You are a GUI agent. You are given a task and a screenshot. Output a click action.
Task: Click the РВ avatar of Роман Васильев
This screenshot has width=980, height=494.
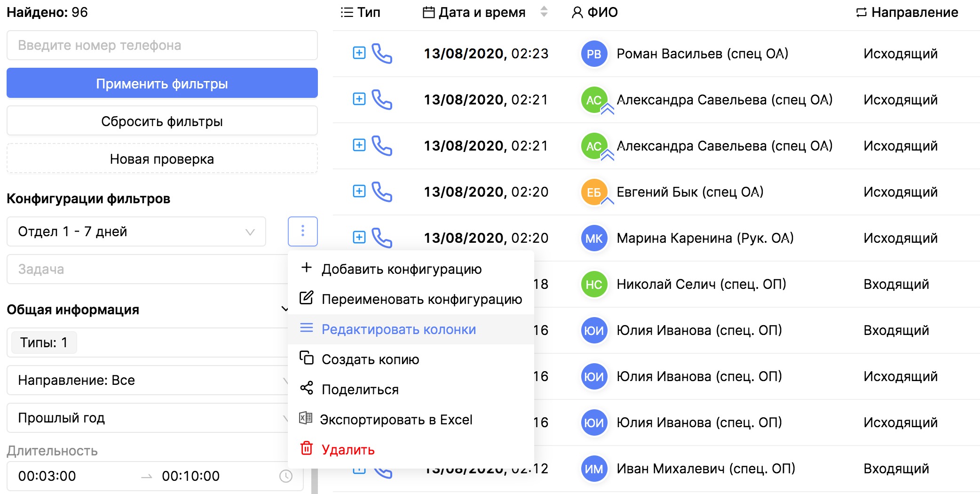pos(593,54)
